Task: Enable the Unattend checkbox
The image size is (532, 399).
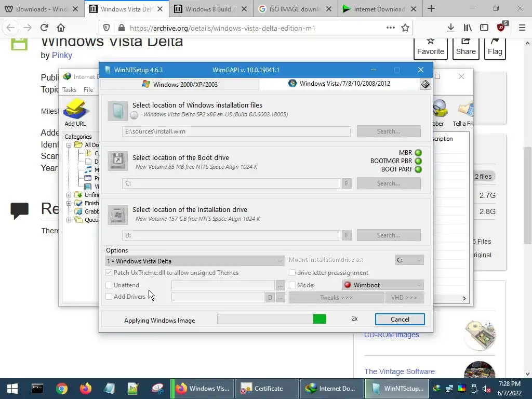Action: [109, 285]
